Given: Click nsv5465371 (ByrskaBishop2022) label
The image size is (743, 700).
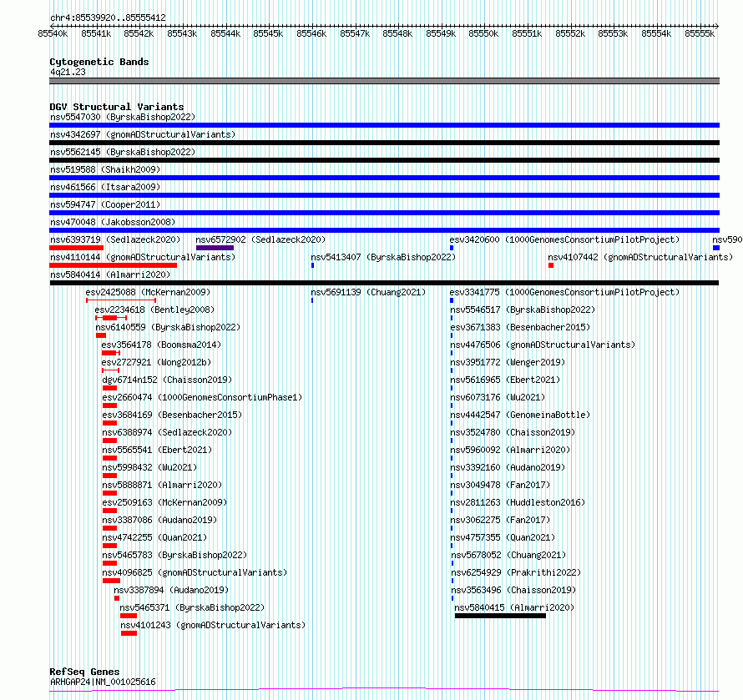Looking at the screenshot, I should click(x=192, y=607).
